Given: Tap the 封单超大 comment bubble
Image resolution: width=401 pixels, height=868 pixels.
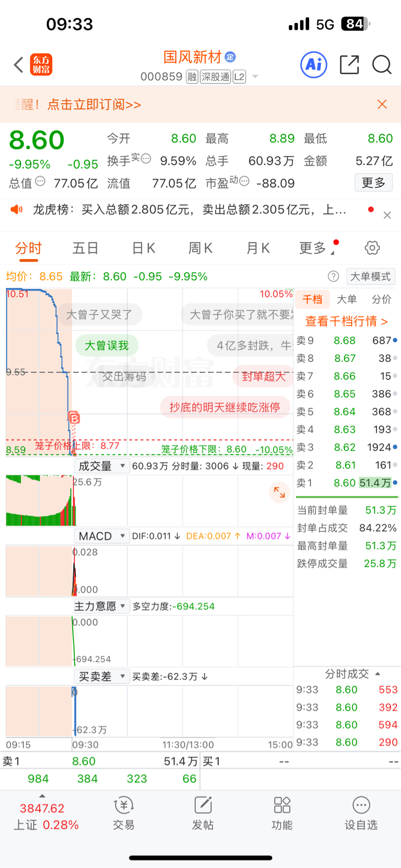Looking at the screenshot, I should [x=264, y=377].
